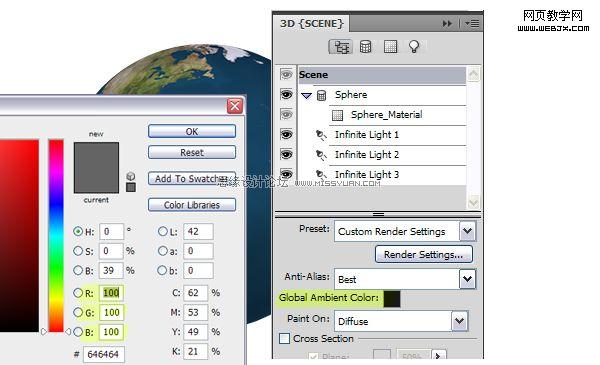The image size is (600, 365).
Task: Select the RGB blue B radio button
Action: tap(78, 332)
